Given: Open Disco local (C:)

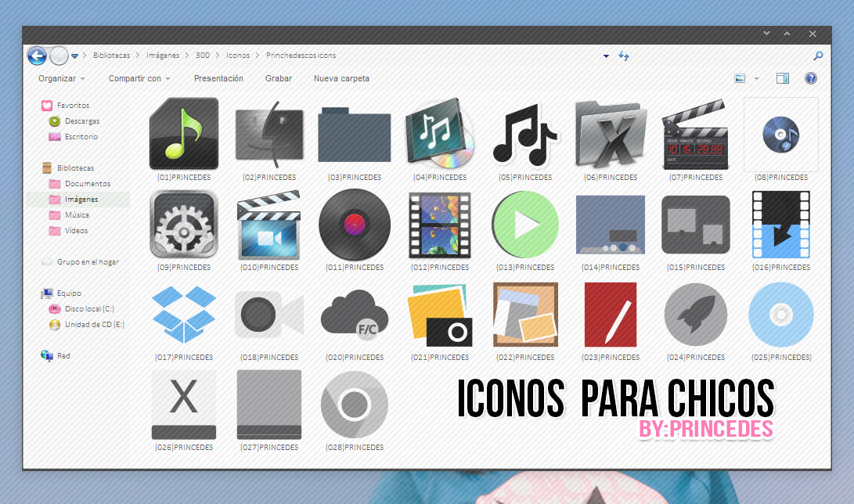Looking at the screenshot, I should click(89, 309).
